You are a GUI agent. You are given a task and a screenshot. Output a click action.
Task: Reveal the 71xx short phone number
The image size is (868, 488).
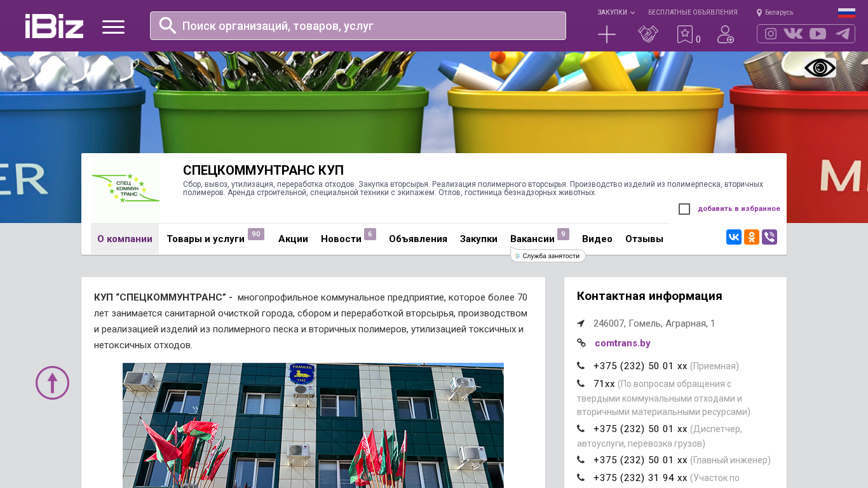[604, 384]
